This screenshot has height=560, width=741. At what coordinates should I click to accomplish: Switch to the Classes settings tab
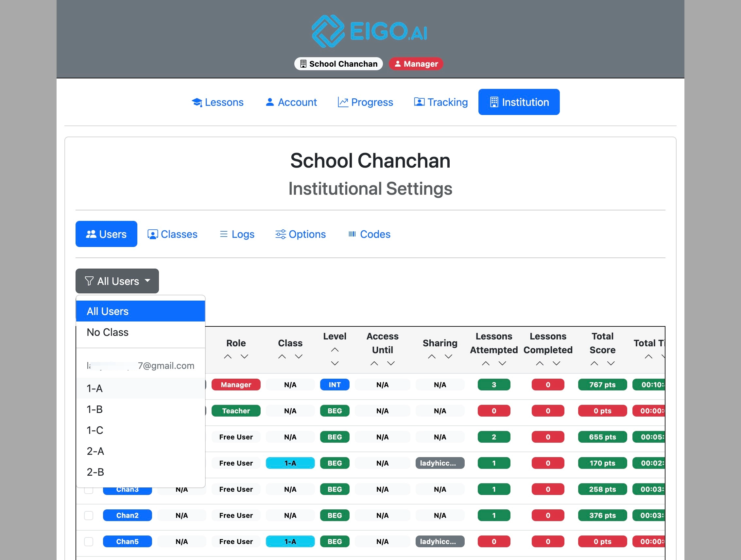(x=173, y=234)
